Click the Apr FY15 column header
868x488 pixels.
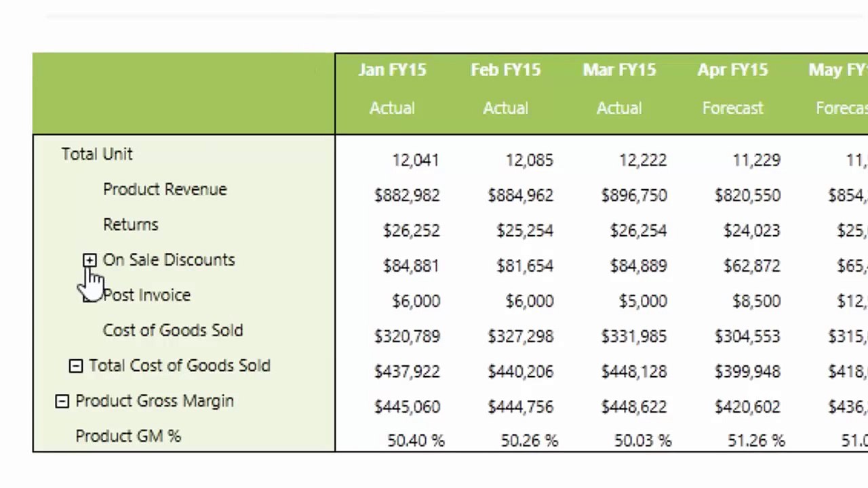(732, 70)
